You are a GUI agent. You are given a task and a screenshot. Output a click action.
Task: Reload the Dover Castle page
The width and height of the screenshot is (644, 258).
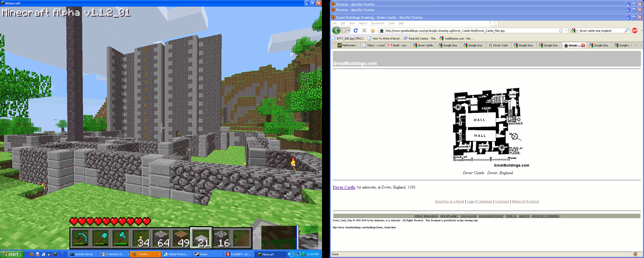pyautogui.click(x=356, y=30)
